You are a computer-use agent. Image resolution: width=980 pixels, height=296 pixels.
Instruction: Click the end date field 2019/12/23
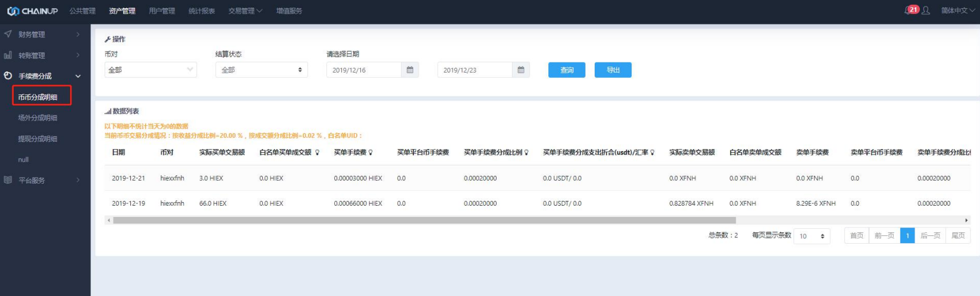[x=475, y=70]
